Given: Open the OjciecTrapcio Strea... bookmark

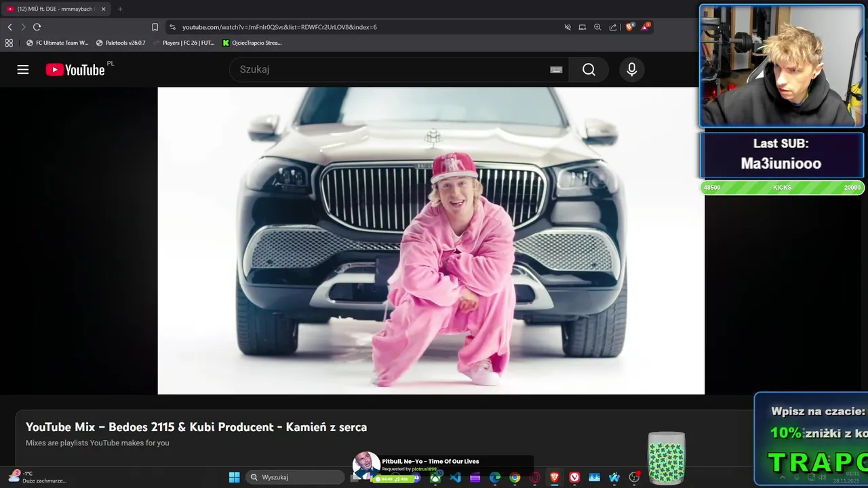Looking at the screenshot, I should click(252, 43).
